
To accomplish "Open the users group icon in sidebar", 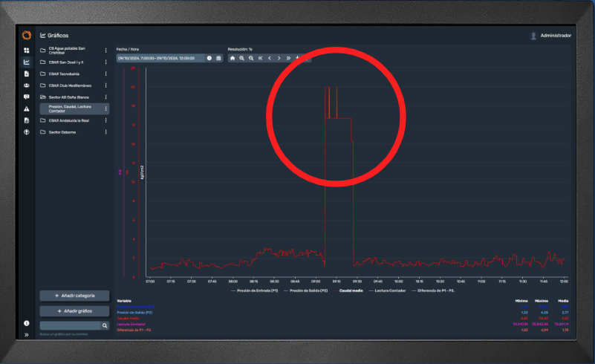I will 27,85.
